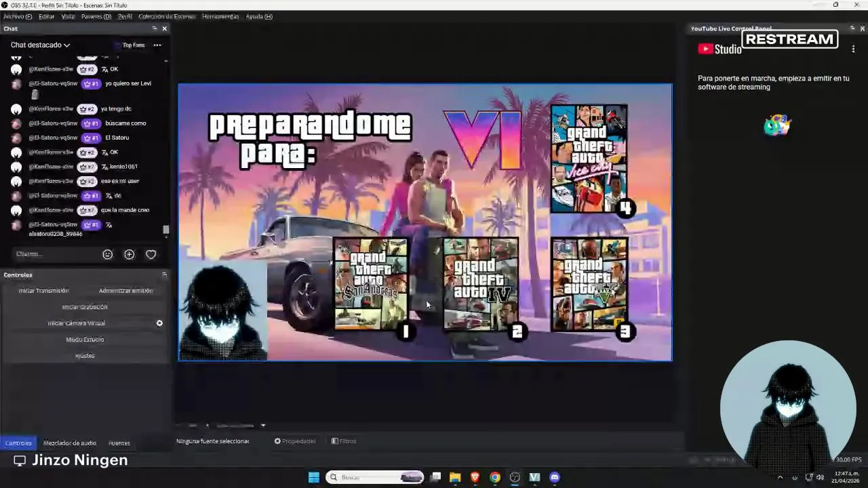Open GTA VI taskbar app icon
868x488 pixels.
[534, 477]
